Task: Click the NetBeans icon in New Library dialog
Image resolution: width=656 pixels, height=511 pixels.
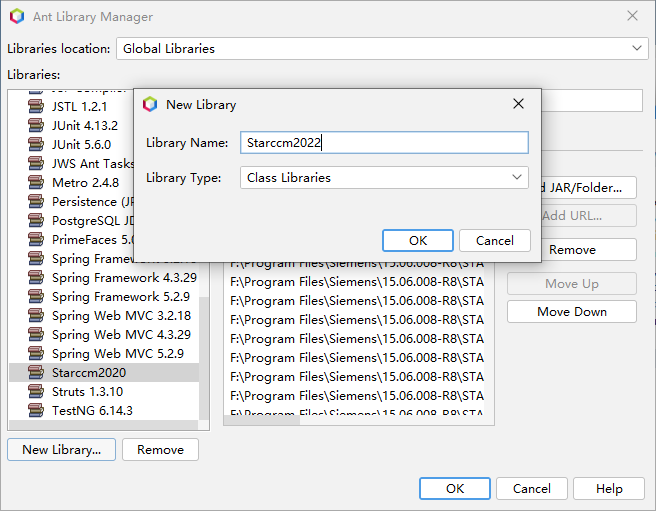Action: [x=150, y=104]
